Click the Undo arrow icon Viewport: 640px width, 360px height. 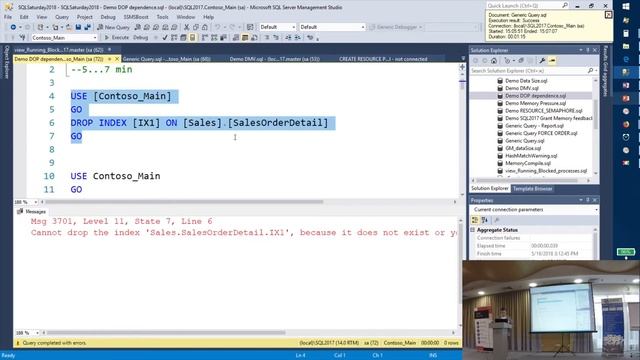coord(218,27)
